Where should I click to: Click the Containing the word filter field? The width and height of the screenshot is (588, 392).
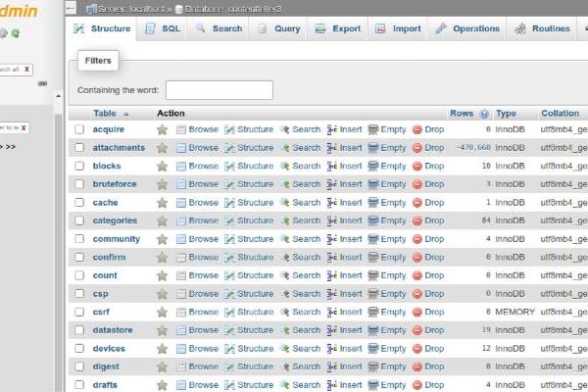tap(220, 90)
